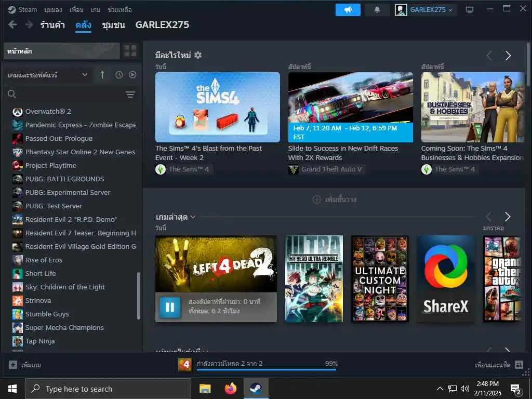Open the Ultimate Custom Night cover
Screen dimensions: 532x399
tap(380, 278)
